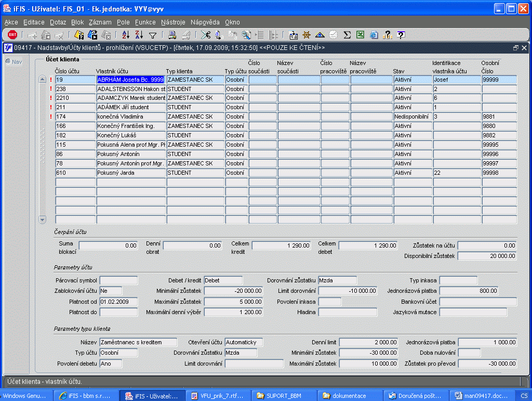Open the Záznam menu
Screen dimensions: 532x401
point(100,22)
